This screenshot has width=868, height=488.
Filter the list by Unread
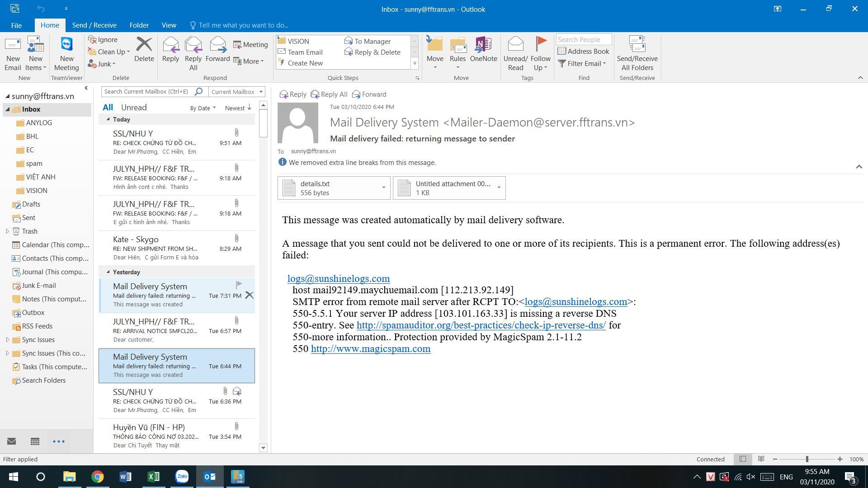(134, 108)
